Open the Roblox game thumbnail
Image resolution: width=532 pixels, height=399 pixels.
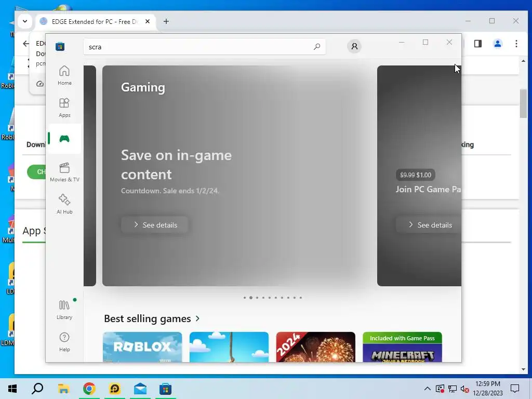pos(142,347)
